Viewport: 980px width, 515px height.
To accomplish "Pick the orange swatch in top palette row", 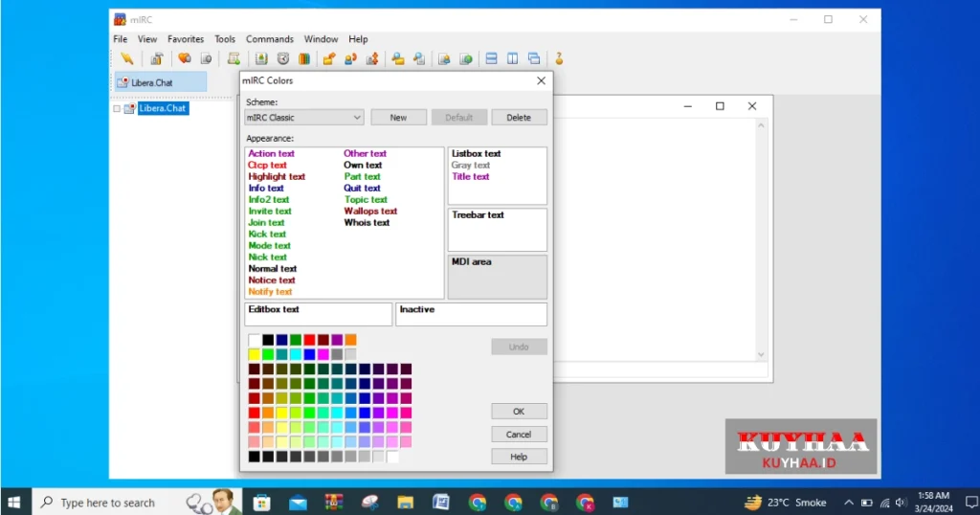I will (350, 340).
